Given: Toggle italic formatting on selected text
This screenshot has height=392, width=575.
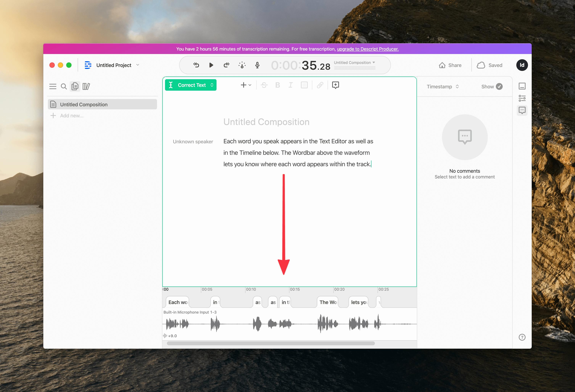Looking at the screenshot, I should [291, 86].
